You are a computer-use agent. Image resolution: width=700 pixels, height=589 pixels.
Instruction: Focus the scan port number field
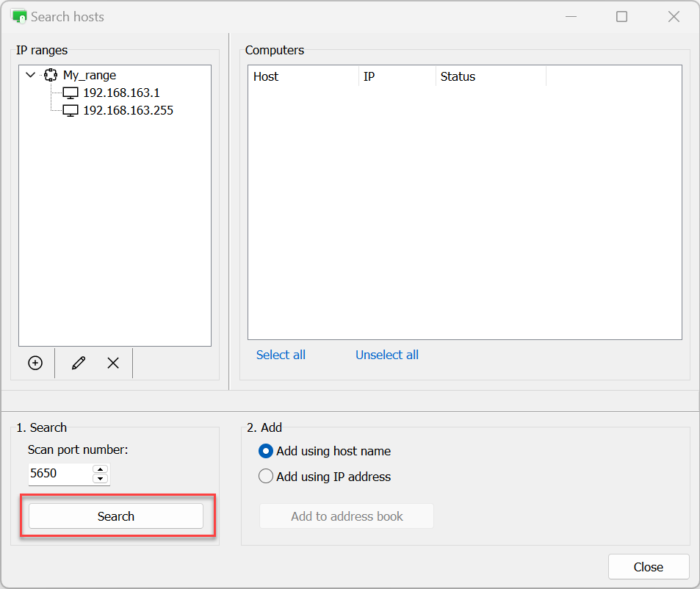pos(60,474)
